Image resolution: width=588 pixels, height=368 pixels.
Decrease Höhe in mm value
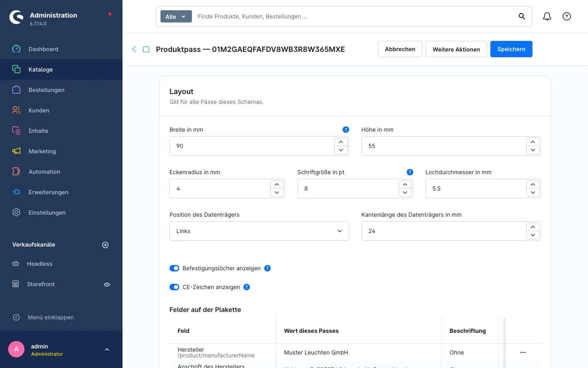point(533,150)
